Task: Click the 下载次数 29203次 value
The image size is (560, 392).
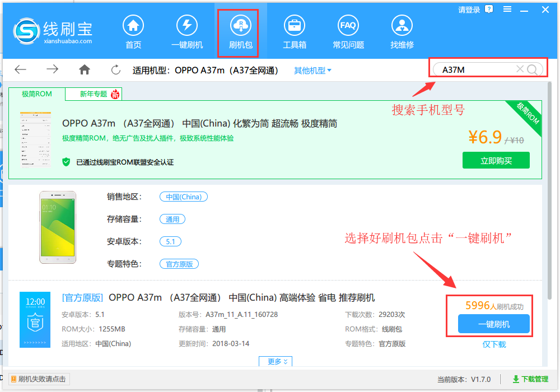Action: 391,315
